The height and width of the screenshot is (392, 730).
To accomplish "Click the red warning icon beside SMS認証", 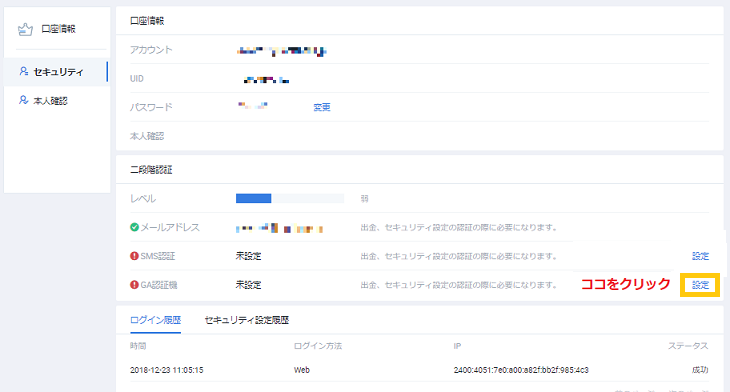I will [x=134, y=256].
